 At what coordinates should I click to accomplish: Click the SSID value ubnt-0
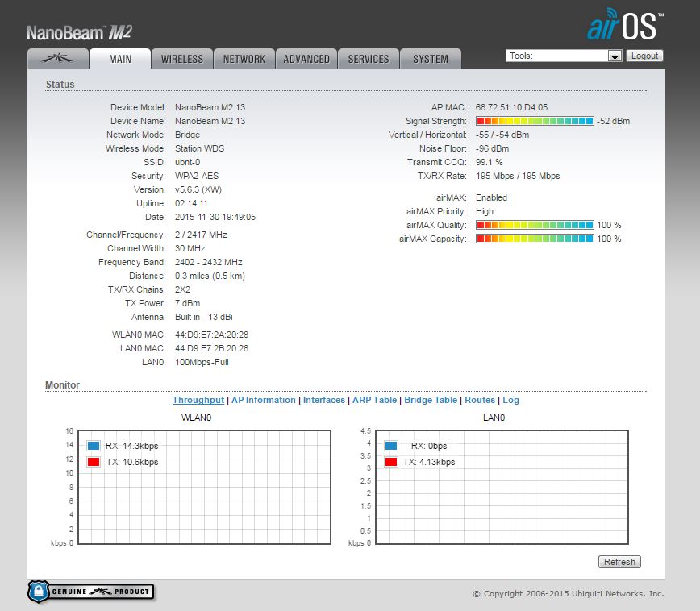click(x=187, y=162)
